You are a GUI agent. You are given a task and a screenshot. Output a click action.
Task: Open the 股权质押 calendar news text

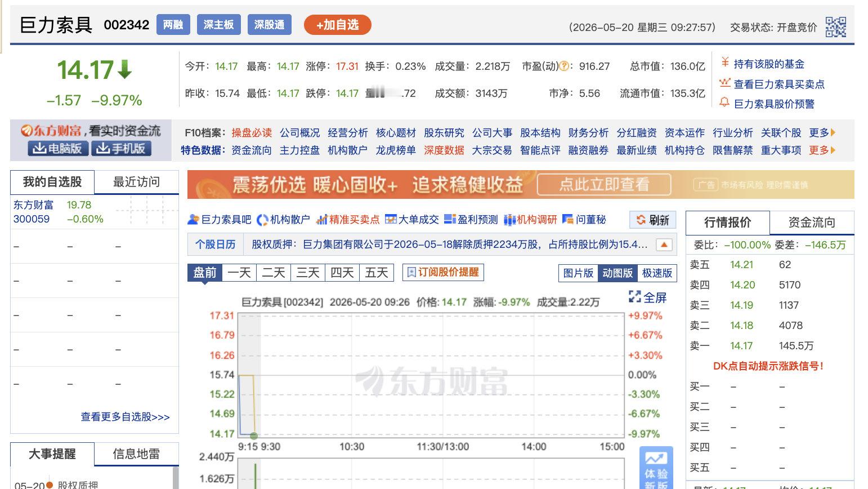449,244
